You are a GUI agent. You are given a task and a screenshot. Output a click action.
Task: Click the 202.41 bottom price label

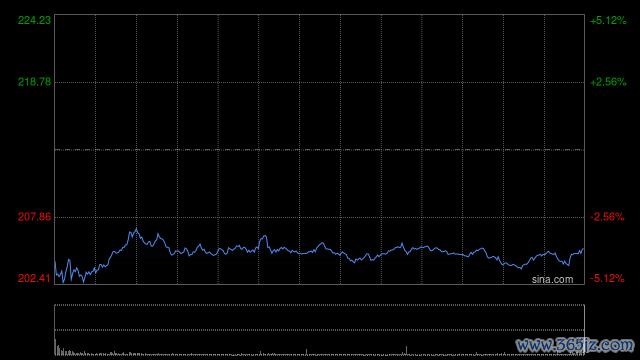34,278
